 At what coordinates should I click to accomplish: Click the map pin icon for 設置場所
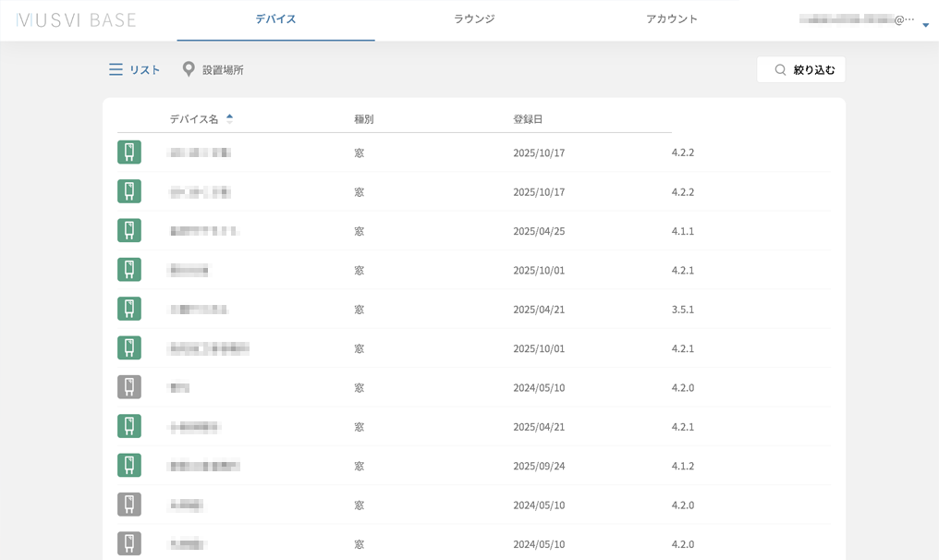[189, 69]
